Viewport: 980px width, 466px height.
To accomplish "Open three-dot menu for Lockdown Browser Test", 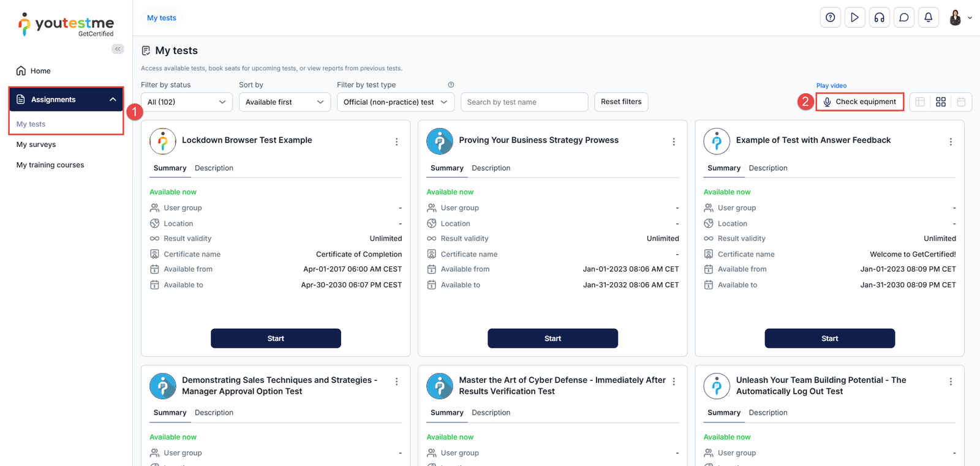I will [396, 141].
